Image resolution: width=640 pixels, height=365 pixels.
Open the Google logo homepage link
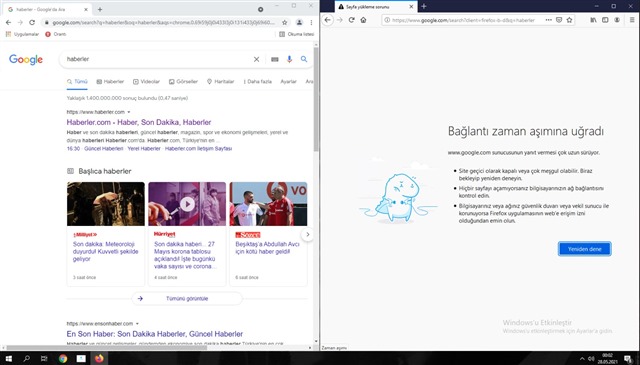26,60
